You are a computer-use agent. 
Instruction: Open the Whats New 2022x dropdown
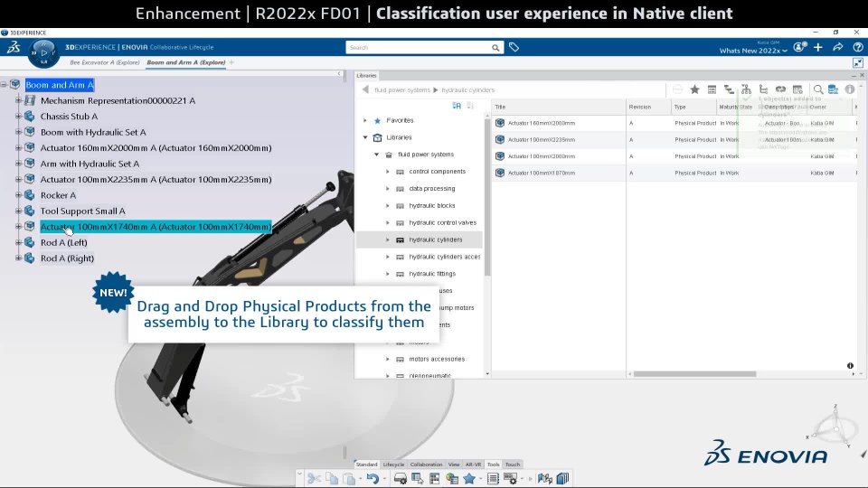(753, 51)
